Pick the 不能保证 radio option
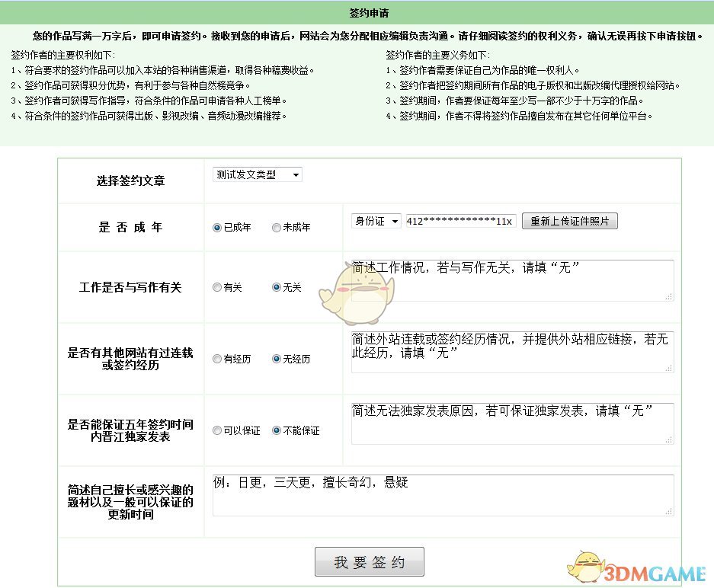714x588 pixels. tap(276, 430)
